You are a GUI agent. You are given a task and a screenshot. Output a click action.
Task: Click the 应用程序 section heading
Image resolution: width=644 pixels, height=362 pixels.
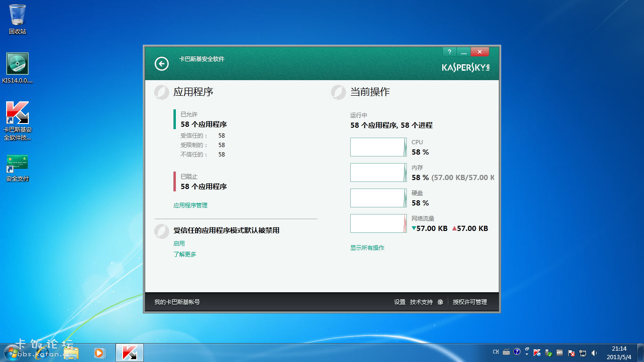click(193, 92)
